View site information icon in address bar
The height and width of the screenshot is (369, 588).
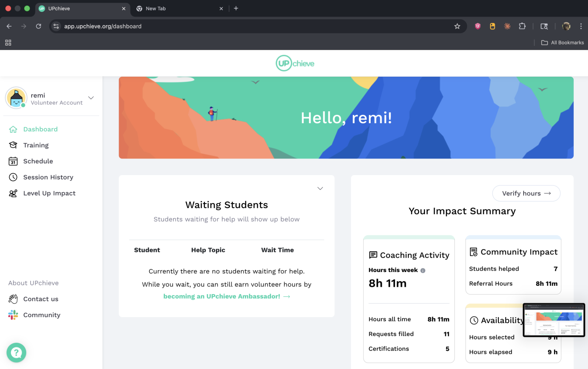(56, 26)
